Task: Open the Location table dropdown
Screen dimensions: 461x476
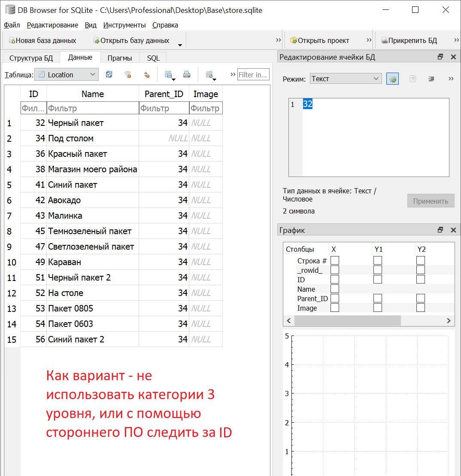Action: point(67,74)
